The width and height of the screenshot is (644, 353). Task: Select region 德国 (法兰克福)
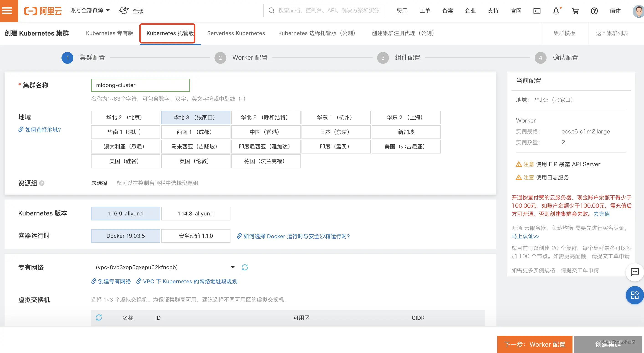click(x=266, y=161)
